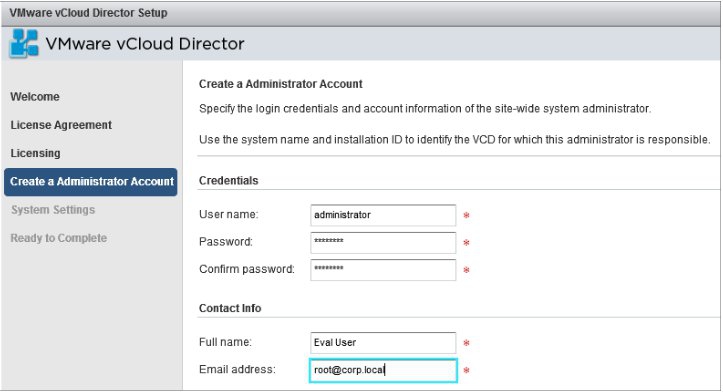Click the required asterisk beside User name
This screenshot has height=392, width=723.
(467, 215)
